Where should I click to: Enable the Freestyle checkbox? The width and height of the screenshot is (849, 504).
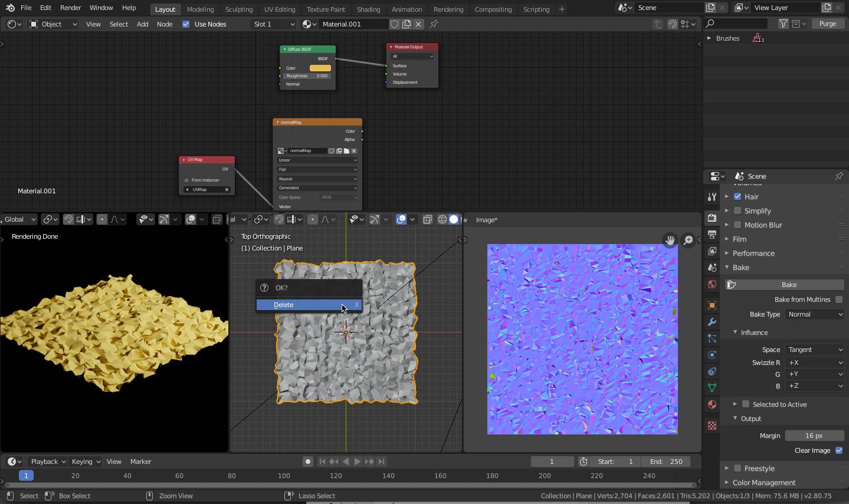[737, 469]
